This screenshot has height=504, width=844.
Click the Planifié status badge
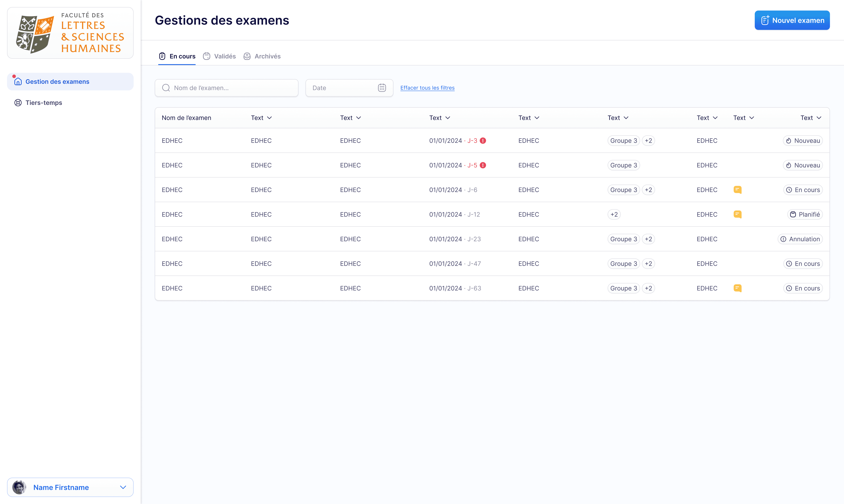tap(805, 214)
